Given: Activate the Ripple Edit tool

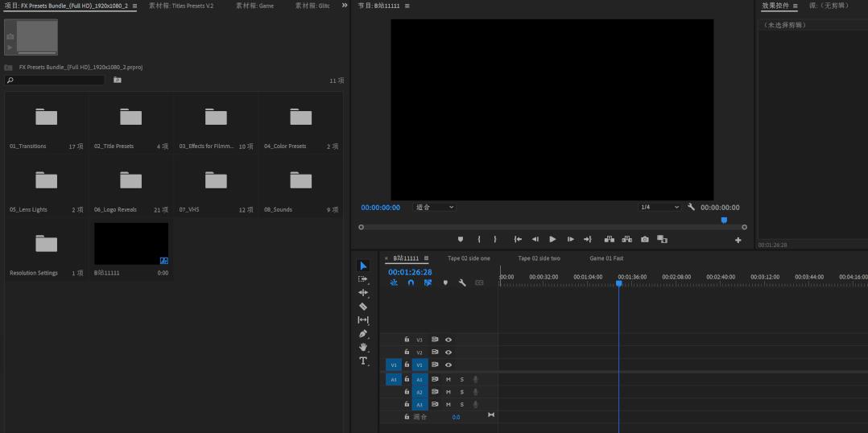Looking at the screenshot, I should pyautogui.click(x=363, y=293).
